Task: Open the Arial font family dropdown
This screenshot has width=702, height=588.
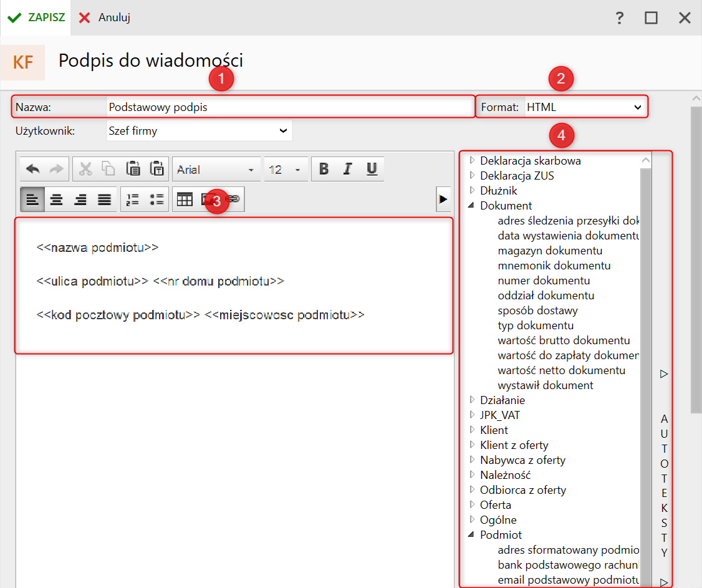Action: point(216,170)
